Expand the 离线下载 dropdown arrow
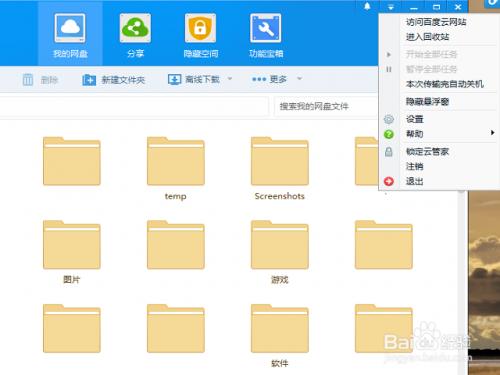Viewport: 500px width, 375px height. pos(230,79)
